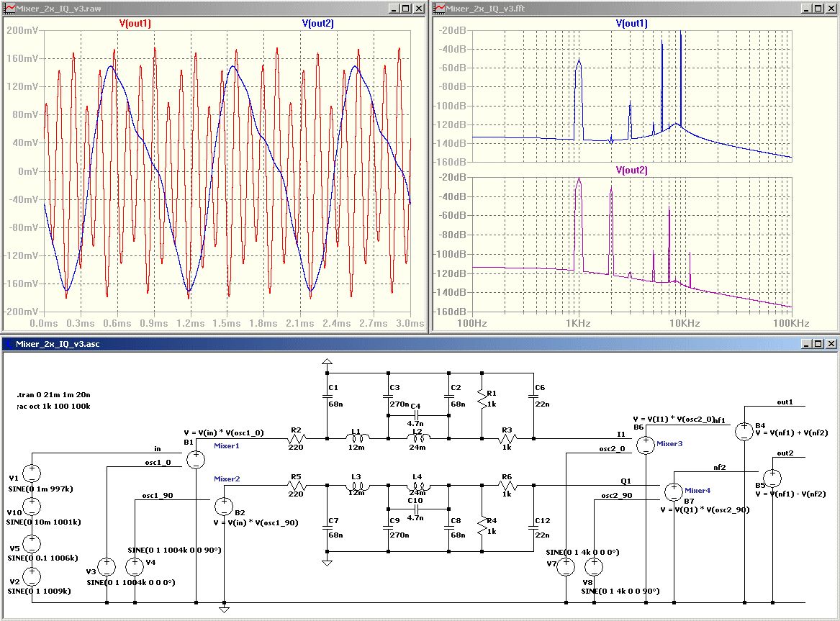Viewport: 840px width, 621px height.
Task: Open the .fft window system menu icon
Action: pyautogui.click(x=438, y=9)
